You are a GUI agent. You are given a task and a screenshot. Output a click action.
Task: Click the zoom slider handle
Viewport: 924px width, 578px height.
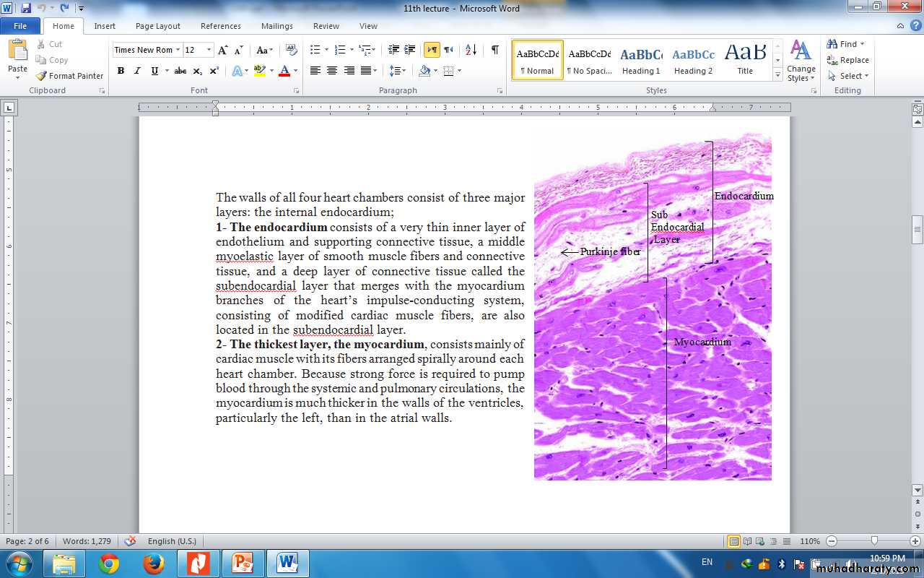(874, 541)
